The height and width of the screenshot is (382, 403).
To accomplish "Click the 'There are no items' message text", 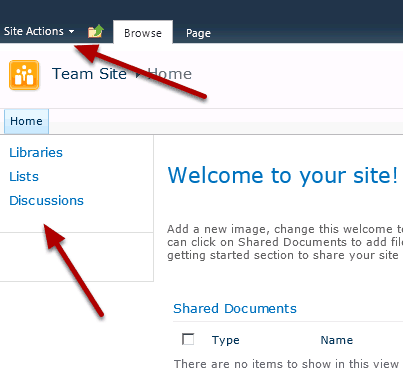I will (286, 364).
